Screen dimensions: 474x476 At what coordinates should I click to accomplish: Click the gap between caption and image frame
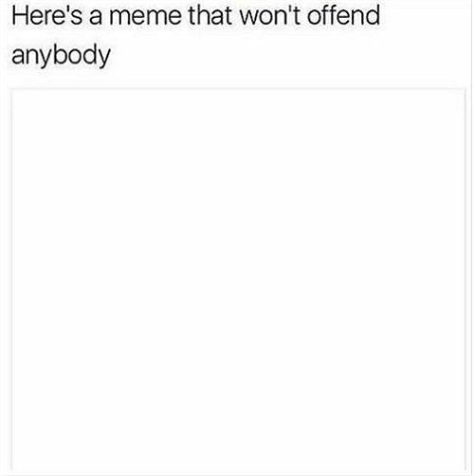(239, 79)
